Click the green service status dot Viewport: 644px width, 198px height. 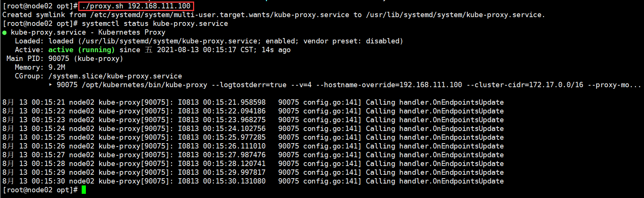(x=5, y=33)
